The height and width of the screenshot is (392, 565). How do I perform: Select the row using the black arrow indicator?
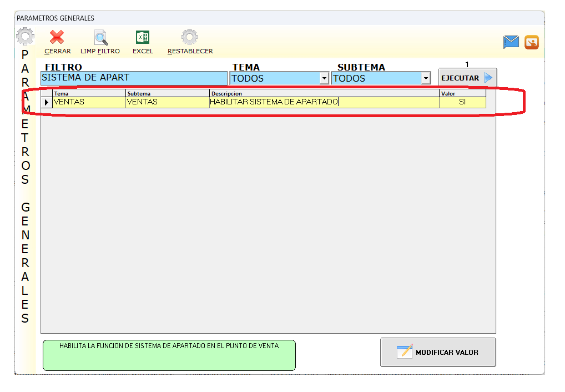(x=47, y=102)
